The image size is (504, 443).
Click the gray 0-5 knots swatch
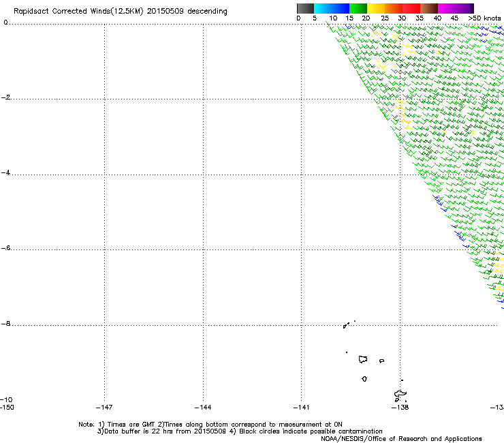pyautogui.click(x=305, y=8)
